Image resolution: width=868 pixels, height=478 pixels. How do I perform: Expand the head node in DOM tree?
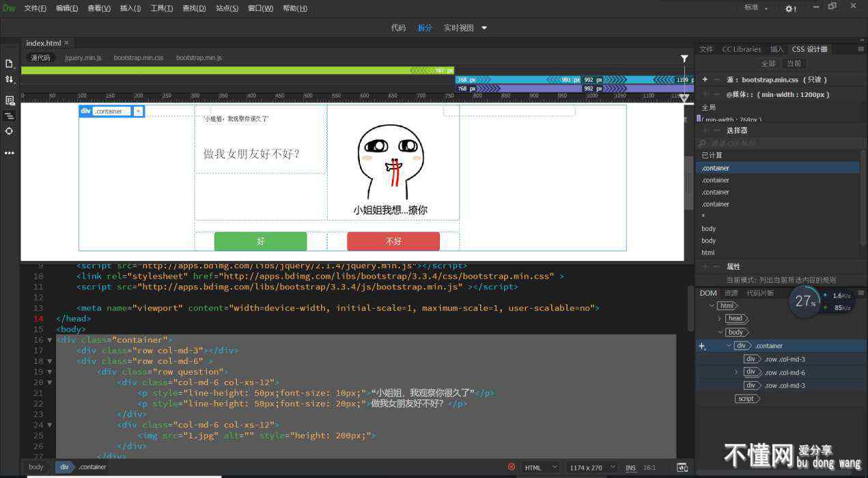point(719,319)
